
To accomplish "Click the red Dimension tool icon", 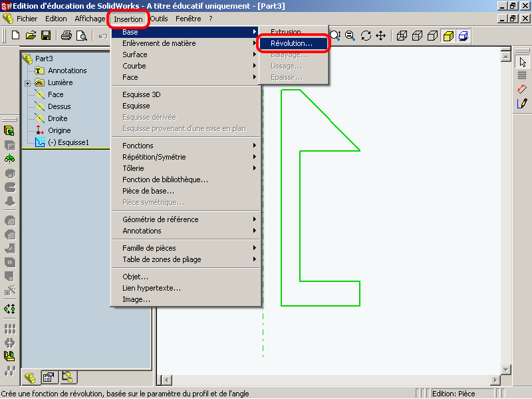I will point(522,89).
